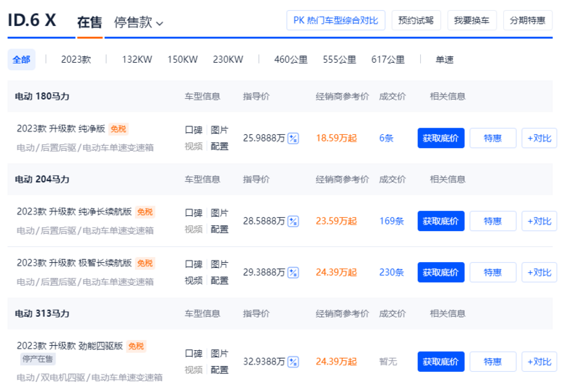This screenshot has width=566, height=392.
Task: Open 2023款 升级款 纯净长续航版 model link
Action: click(x=74, y=212)
